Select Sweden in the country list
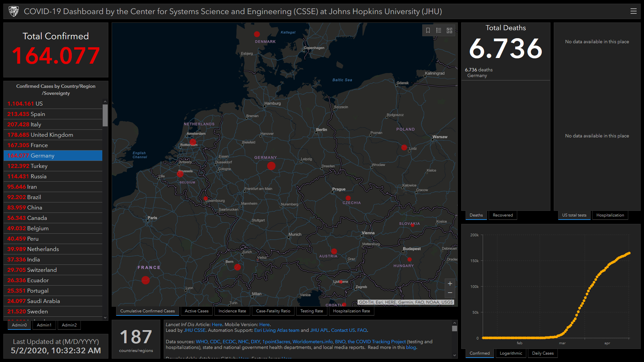 tap(53, 311)
